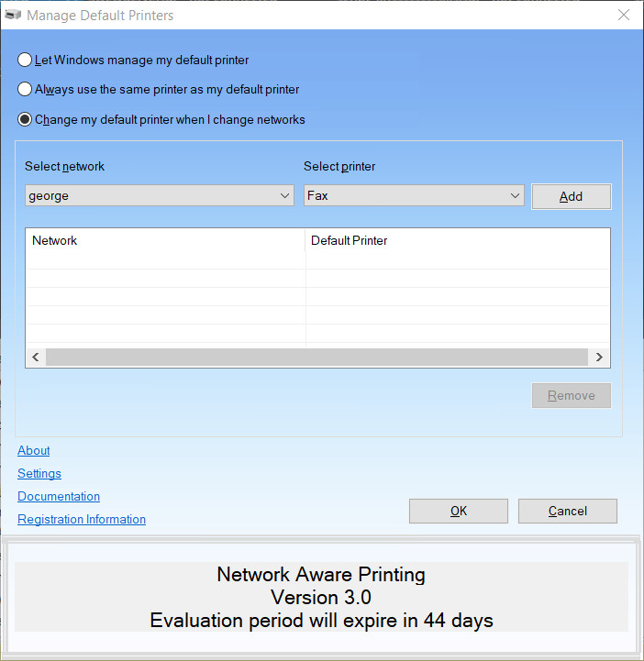Click the Add button
The width and height of the screenshot is (644, 661).
(571, 196)
